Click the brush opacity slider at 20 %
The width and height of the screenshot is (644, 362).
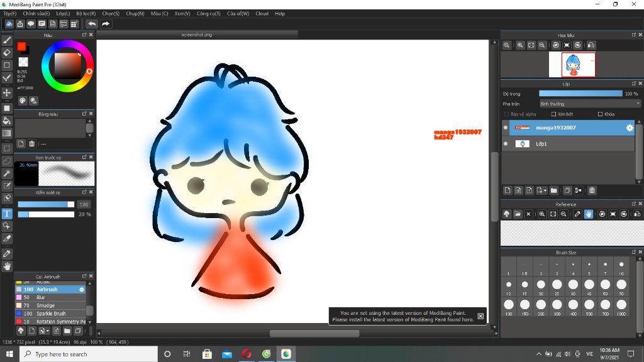click(45, 214)
